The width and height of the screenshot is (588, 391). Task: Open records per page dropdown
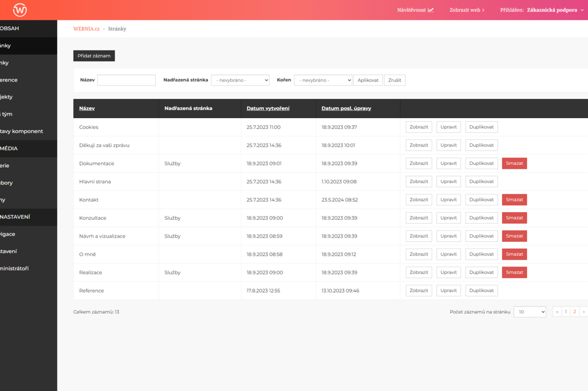coord(530,312)
